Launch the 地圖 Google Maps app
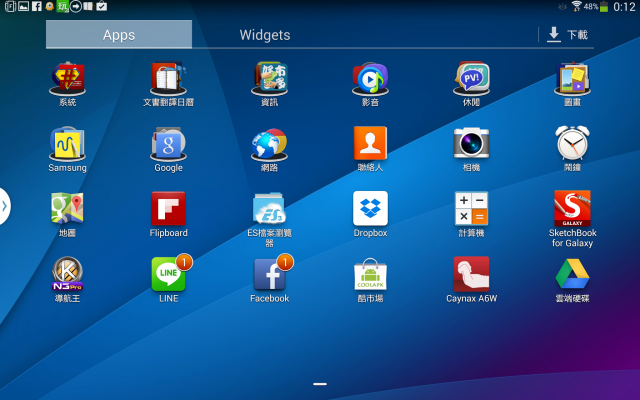Viewport: 640px width, 400px height. 67,208
